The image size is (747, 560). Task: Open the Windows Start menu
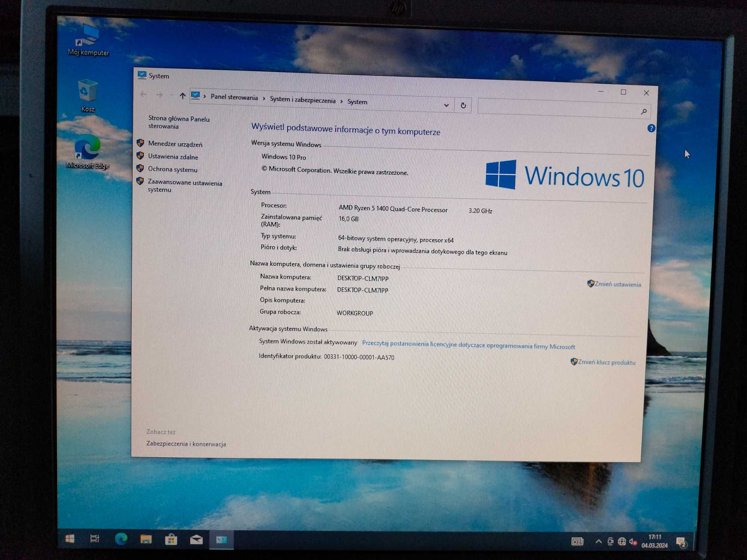pos(70,539)
